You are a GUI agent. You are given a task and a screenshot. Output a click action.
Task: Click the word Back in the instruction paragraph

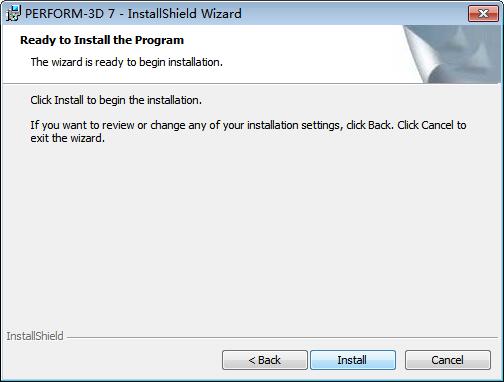pos(379,125)
